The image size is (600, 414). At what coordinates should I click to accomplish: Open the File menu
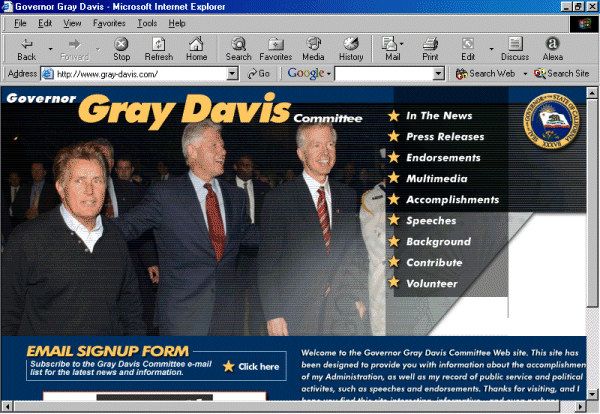(20, 23)
